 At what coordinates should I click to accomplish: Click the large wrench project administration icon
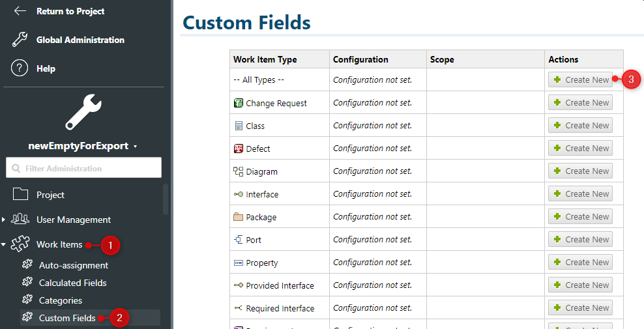[x=83, y=111]
